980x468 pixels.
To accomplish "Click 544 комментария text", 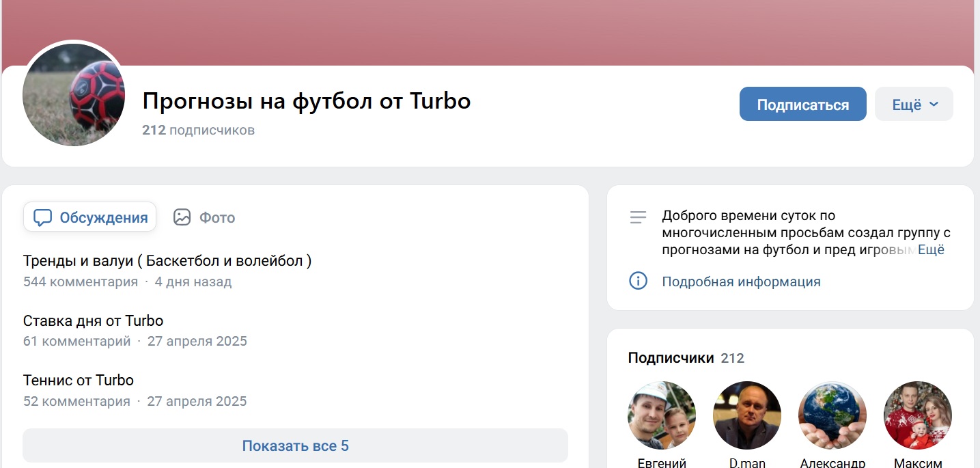I will click(x=81, y=281).
